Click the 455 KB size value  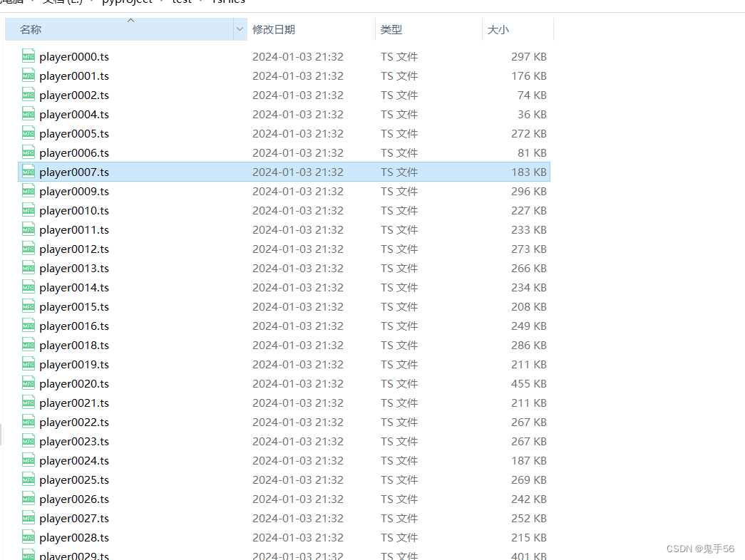[x=529, y=384]
